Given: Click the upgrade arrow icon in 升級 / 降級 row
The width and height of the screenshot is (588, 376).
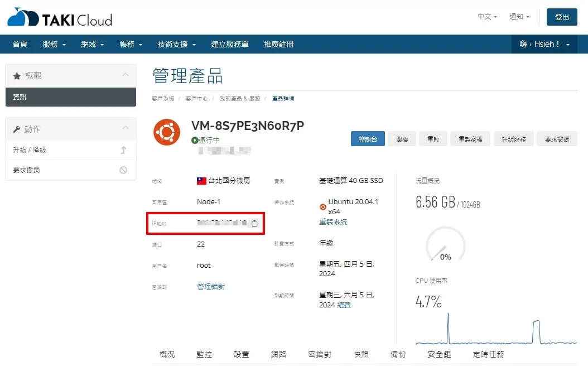Looking at the screenshot, I should point(123,150).
